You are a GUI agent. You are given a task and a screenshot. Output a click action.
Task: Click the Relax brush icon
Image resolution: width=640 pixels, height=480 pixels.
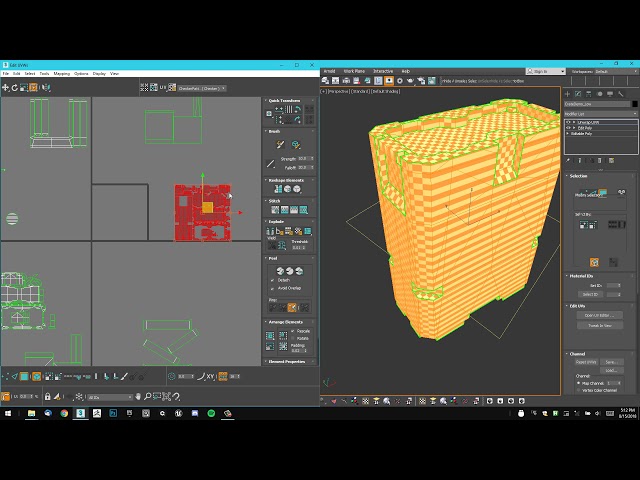point(296,144)
